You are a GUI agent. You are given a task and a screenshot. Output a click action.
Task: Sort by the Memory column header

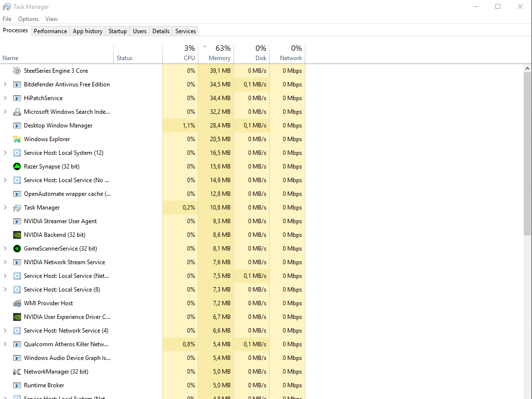point(216,54)
